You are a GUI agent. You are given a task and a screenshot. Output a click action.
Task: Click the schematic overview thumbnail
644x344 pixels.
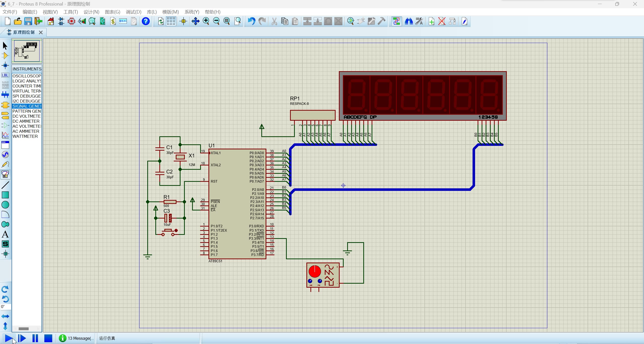tap(27, 51)
